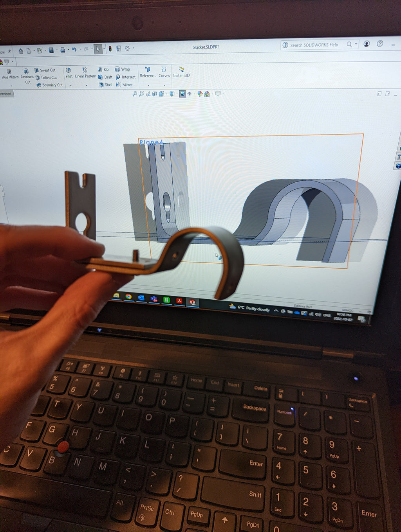Select the Wrap feature

click(122, 69)
